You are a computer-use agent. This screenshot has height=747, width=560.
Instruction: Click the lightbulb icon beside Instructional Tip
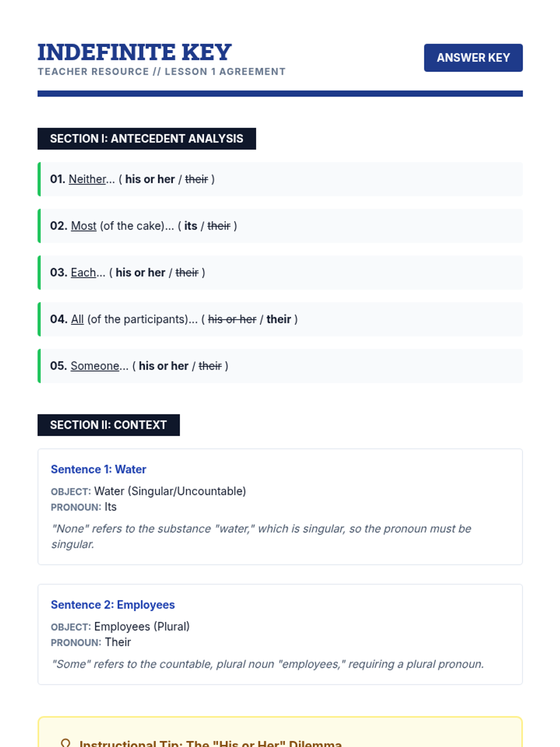[x=66, y=742]
